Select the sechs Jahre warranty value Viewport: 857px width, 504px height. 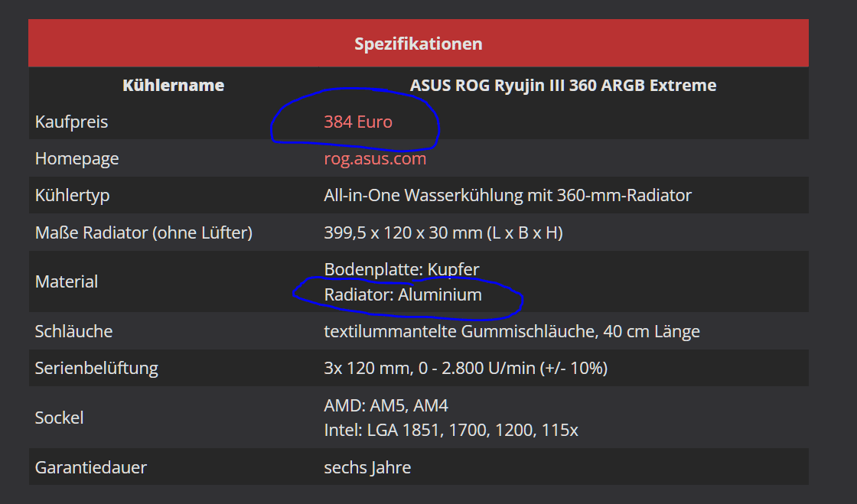pos(367,467)
